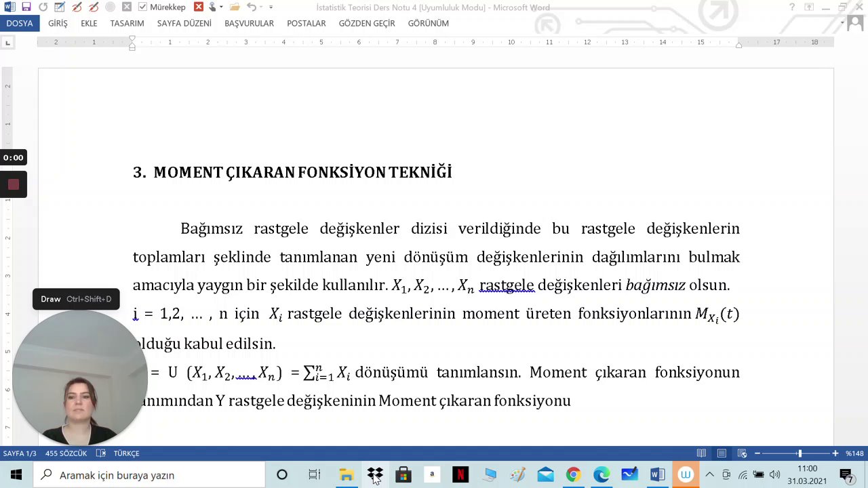Open the zoom dialog via %148

[x=854, y=453]
